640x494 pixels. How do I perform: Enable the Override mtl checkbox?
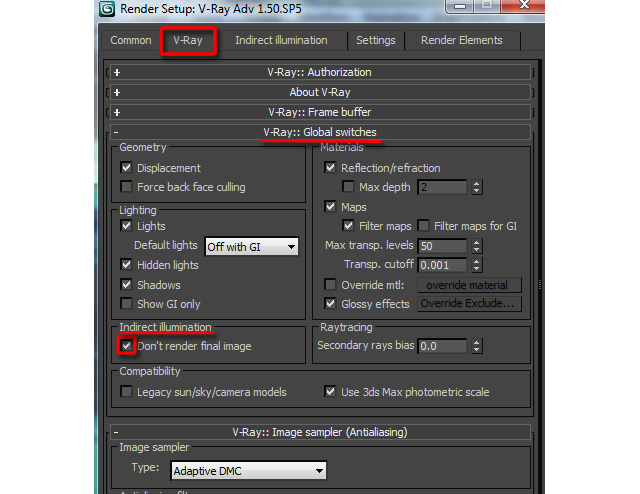pyautogui.click(x=330, y=285)
